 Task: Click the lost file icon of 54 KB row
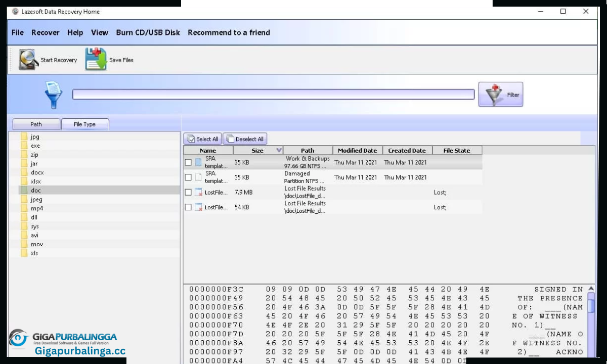point(199,207)
